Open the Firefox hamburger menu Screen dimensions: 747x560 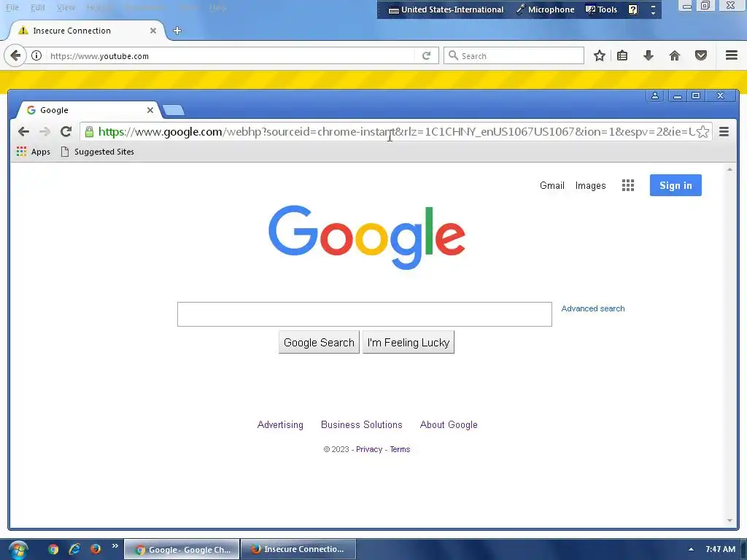point(732,55)
